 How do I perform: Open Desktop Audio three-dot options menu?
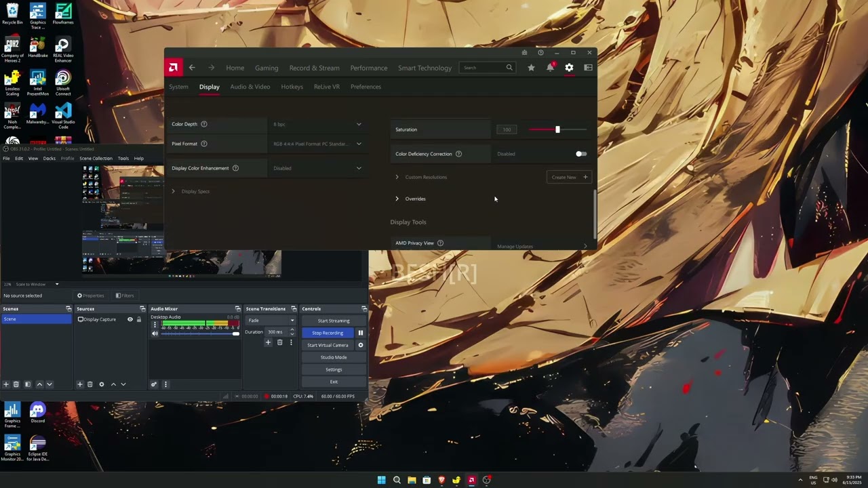pos(155,325)
